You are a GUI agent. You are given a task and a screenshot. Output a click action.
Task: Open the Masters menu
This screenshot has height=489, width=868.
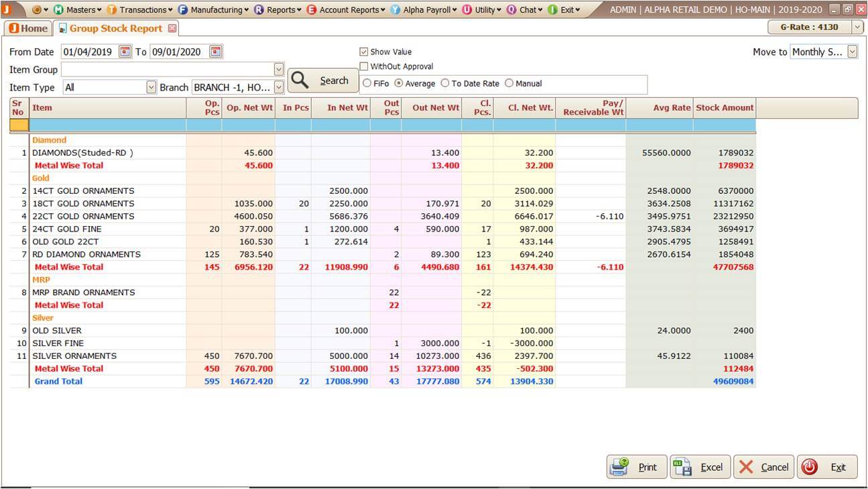pos(77,9)
